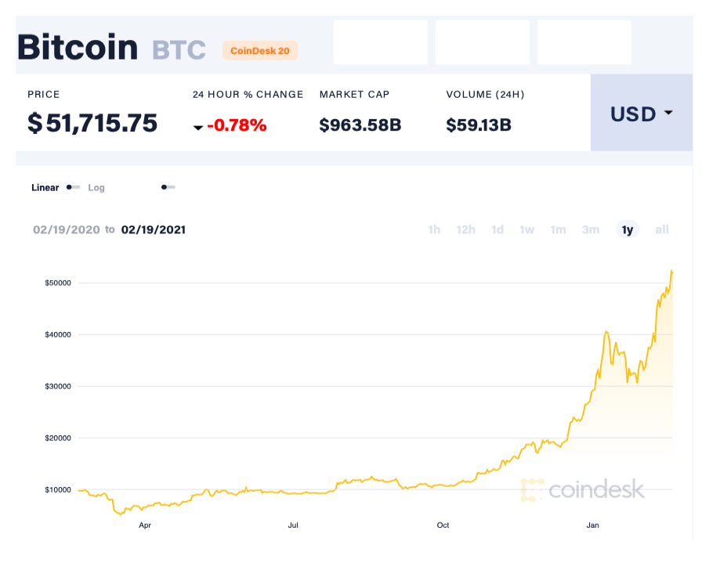Click the start date 02/19/2020

click(x=67, y=229)
